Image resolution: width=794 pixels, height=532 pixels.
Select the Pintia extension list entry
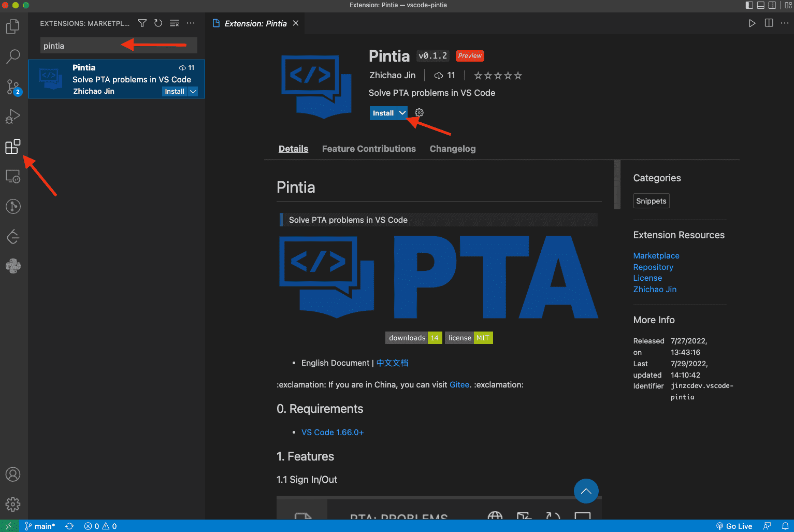tap(117, 79)
